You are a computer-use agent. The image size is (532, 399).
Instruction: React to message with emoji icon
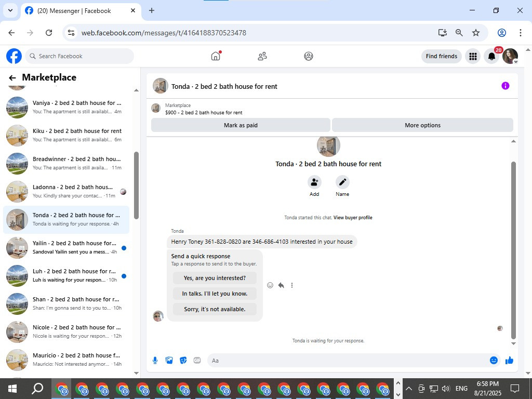[x=270, y=285]
